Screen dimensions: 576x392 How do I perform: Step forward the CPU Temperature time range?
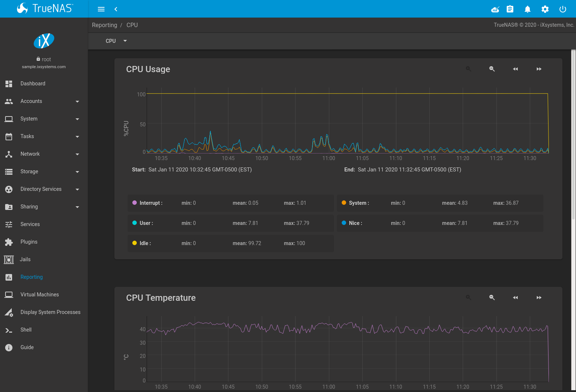pyautogui.click(x=539, y=297)
